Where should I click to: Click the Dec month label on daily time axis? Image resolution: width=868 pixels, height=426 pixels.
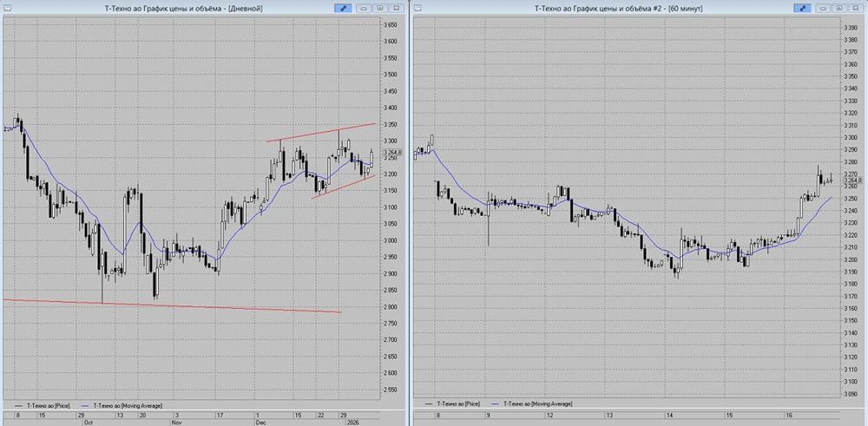[260, 423]
